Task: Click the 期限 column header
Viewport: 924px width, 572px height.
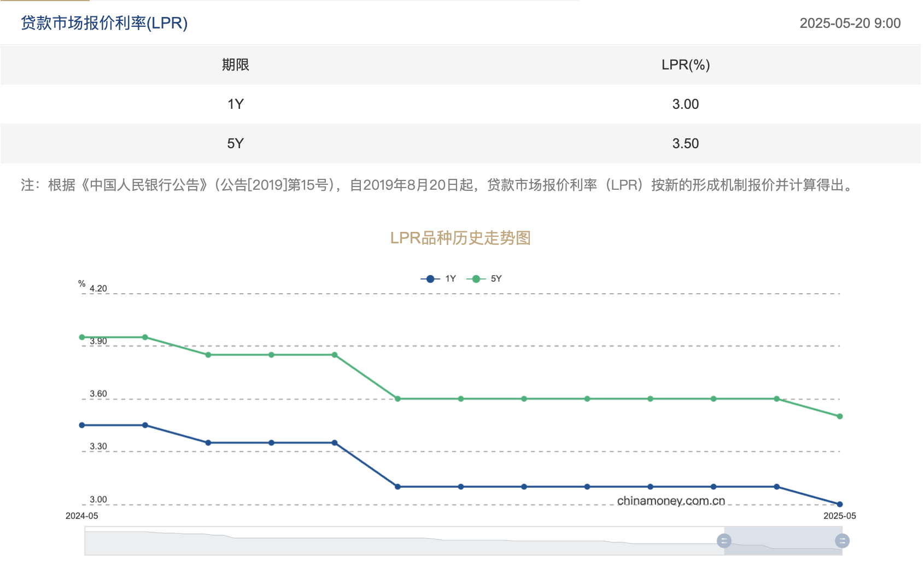Action: (236, 65)
